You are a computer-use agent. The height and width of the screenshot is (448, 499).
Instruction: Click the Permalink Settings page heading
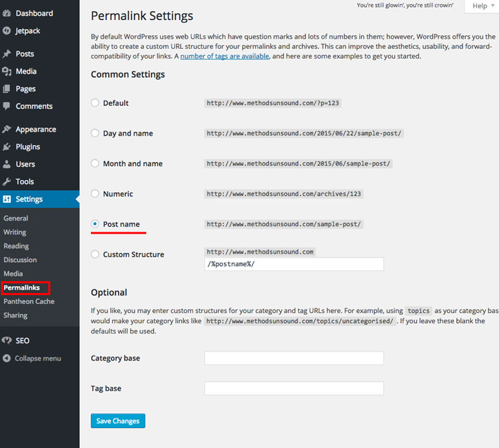coord(142,16)
